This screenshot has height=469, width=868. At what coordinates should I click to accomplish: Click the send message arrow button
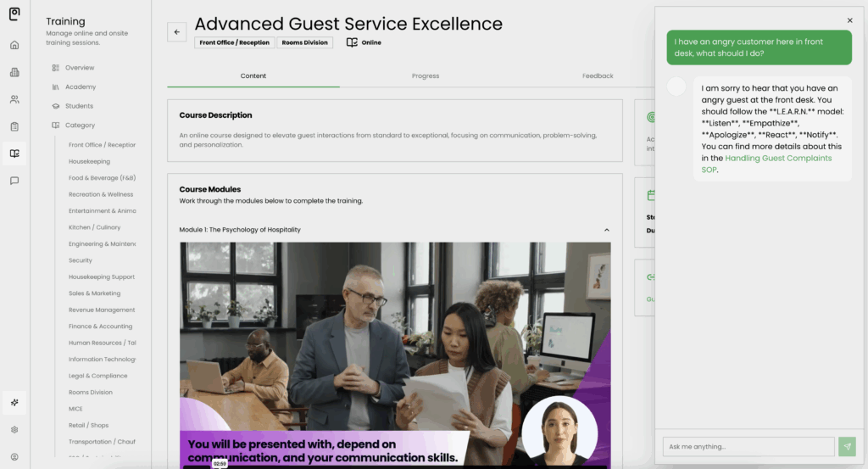pos(847,447)
